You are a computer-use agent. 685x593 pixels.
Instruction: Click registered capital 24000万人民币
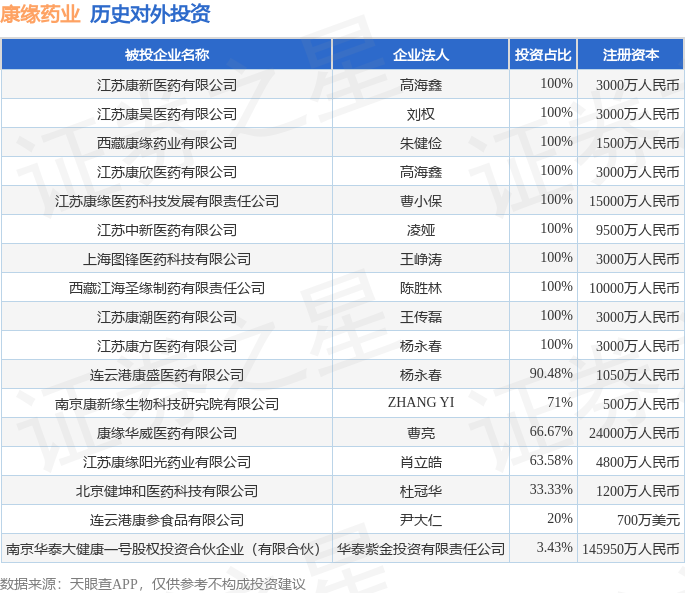634,433
